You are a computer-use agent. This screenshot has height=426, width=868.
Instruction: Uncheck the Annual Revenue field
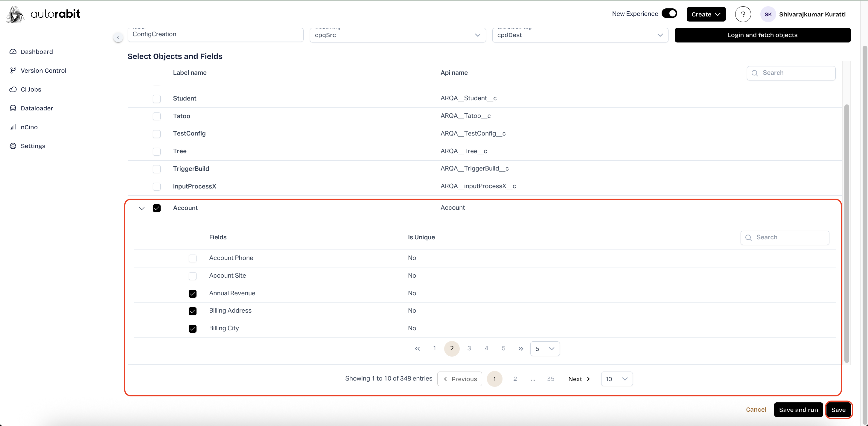click(192, 293)
